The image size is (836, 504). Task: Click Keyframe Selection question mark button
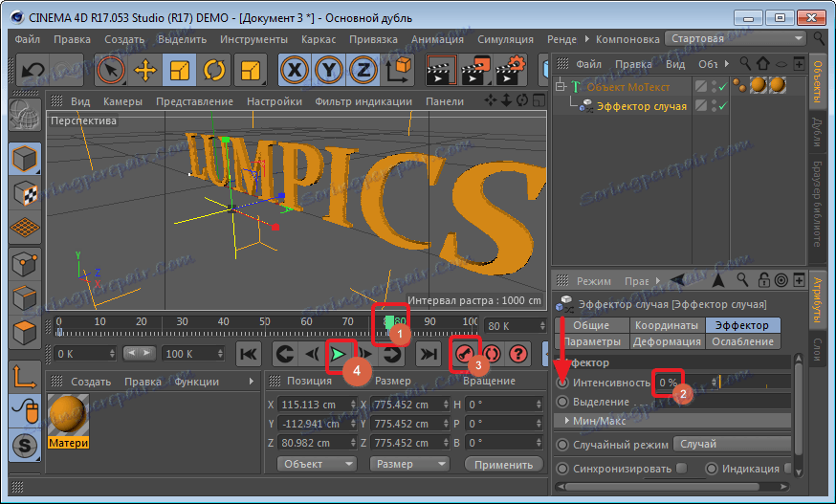518,354
